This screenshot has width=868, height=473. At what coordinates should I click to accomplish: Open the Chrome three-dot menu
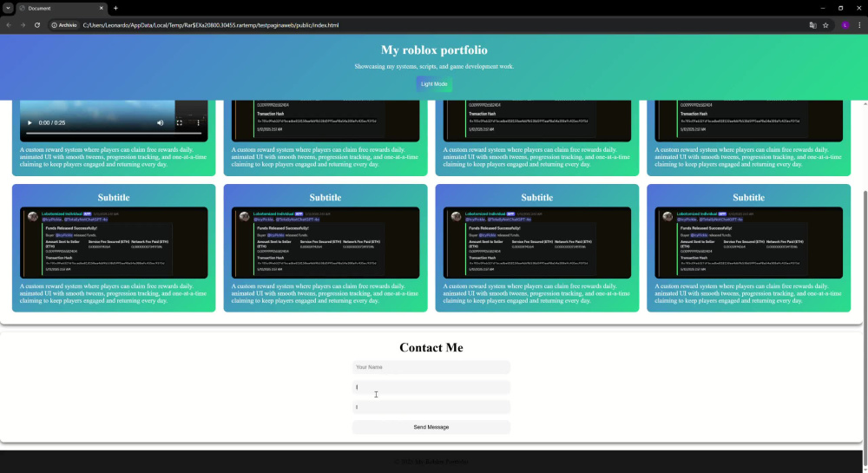(x=859, y=25)
